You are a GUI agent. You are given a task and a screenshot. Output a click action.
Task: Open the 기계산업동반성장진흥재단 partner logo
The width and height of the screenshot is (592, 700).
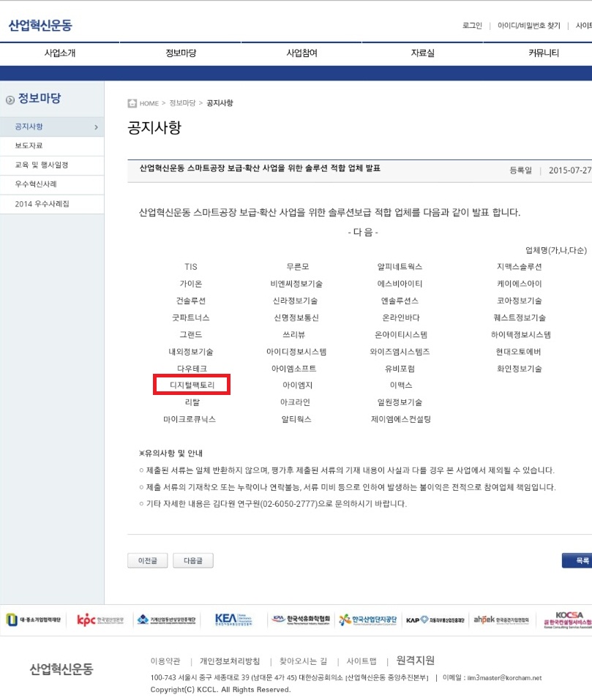(x=166, y=620)
